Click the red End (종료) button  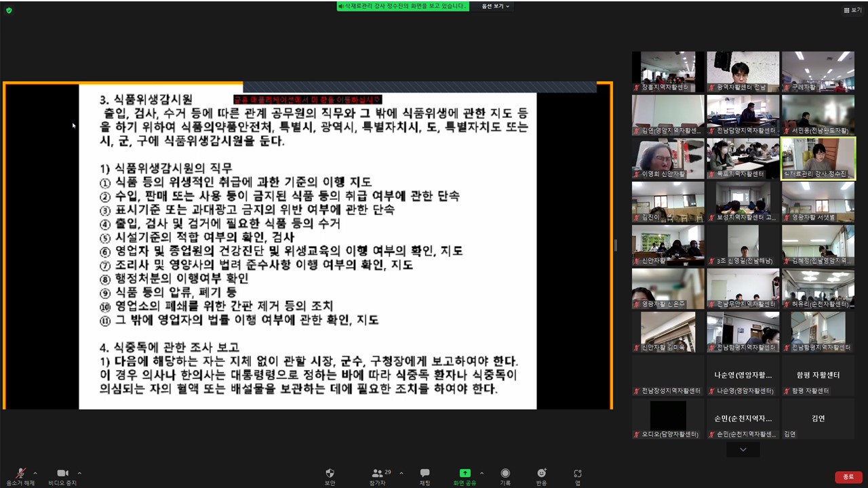click(848, 477)
